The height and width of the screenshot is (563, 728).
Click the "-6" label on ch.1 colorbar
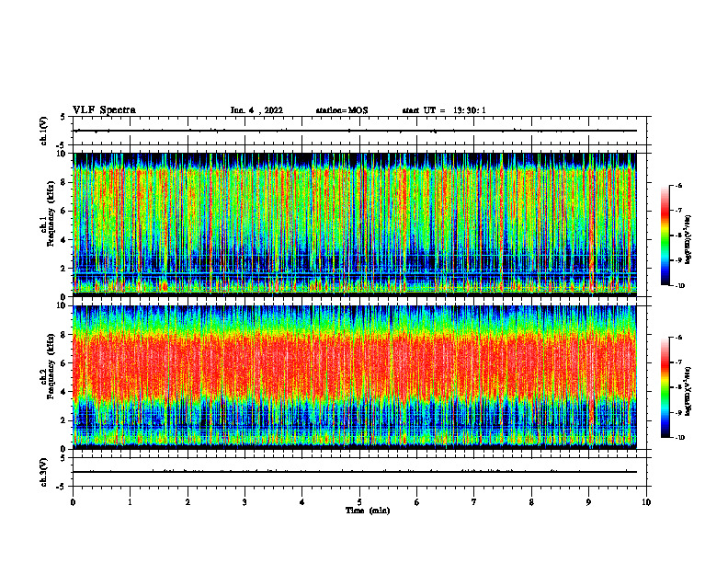click(x=678, y=185)
